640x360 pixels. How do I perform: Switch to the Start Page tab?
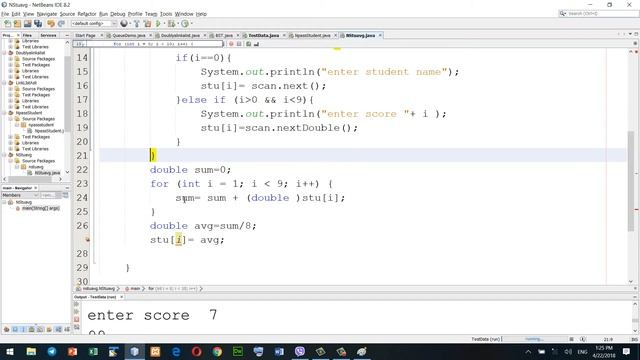click(85, 36)
